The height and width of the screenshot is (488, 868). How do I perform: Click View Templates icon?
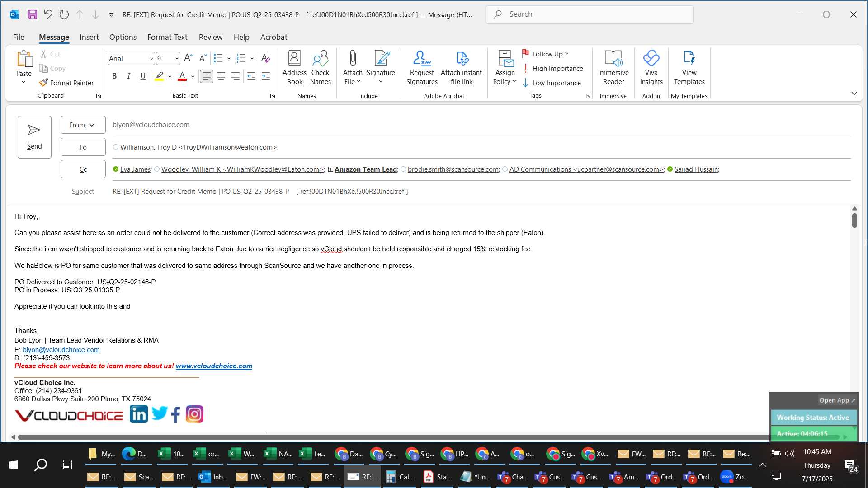click(x=689, y=68)
